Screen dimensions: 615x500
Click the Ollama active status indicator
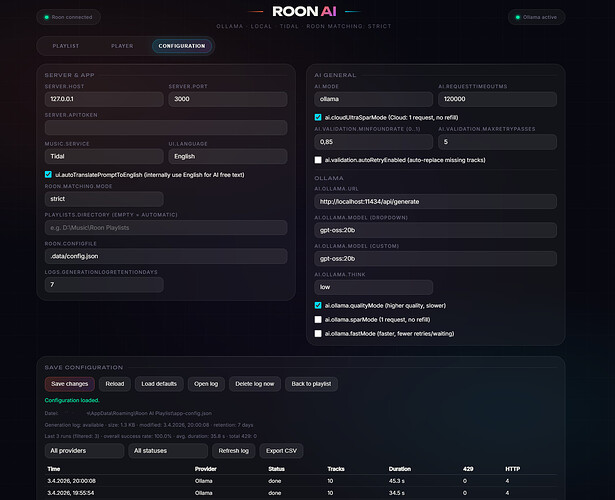(536, 17)
